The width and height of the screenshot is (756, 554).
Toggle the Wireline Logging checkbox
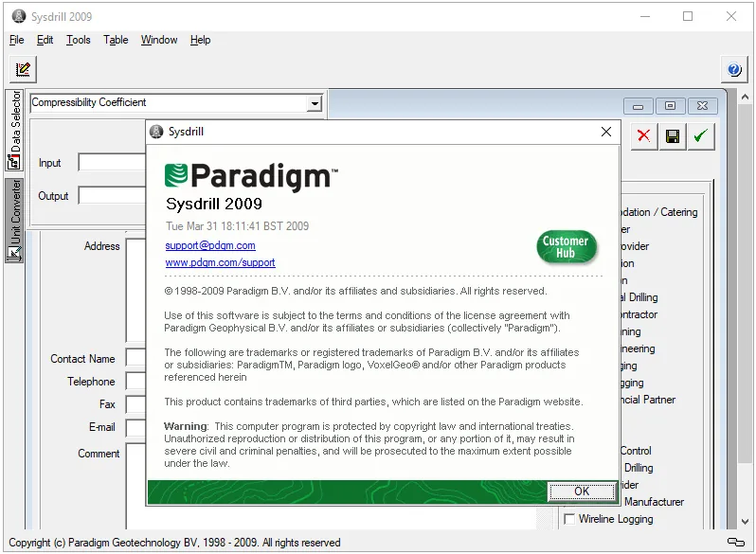[x=569, y=519]
